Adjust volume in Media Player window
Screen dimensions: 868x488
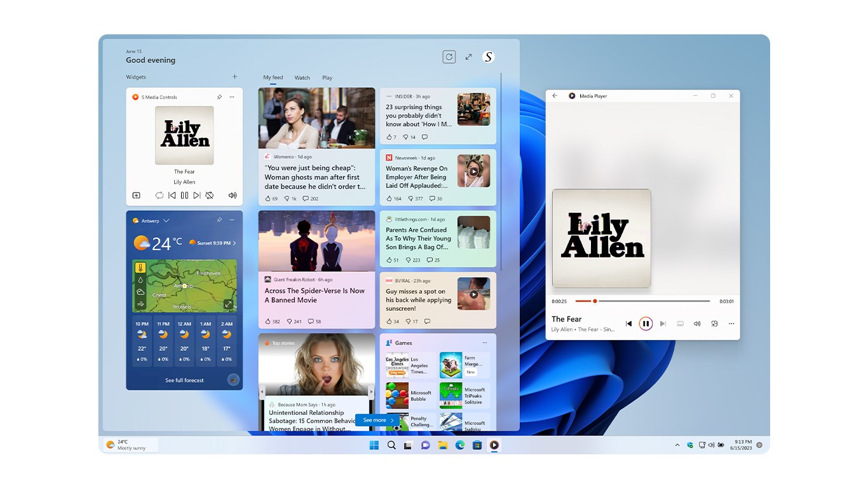697,323
